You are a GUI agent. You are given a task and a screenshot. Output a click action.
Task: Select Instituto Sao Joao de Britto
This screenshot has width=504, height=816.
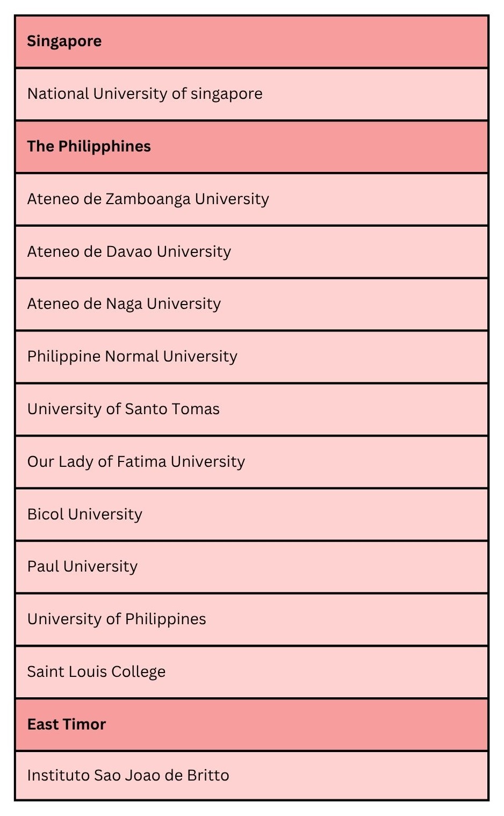coord(251,776)
